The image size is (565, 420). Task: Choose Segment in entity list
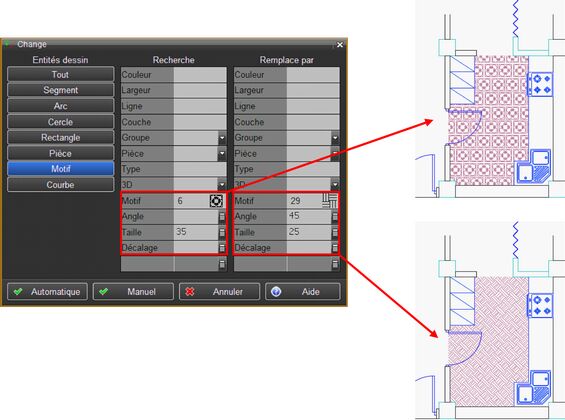click(x=61, y=90)
